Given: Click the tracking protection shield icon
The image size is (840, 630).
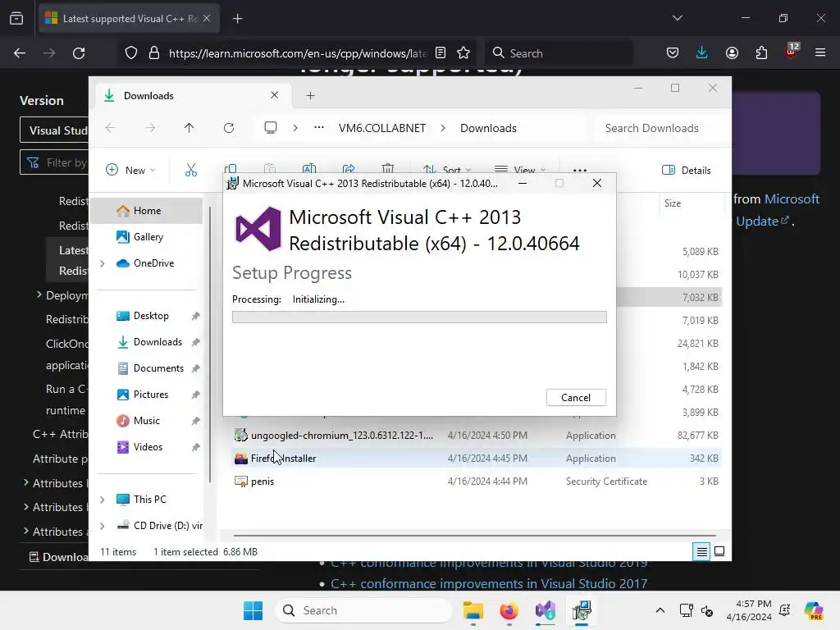Looking at the screenshot, I should [131, 53].
